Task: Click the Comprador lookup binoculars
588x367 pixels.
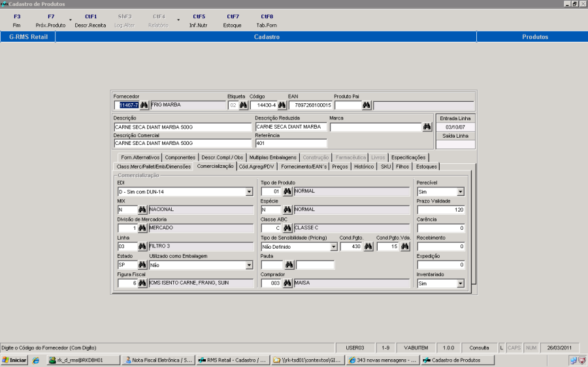Action: coord(287,283)
